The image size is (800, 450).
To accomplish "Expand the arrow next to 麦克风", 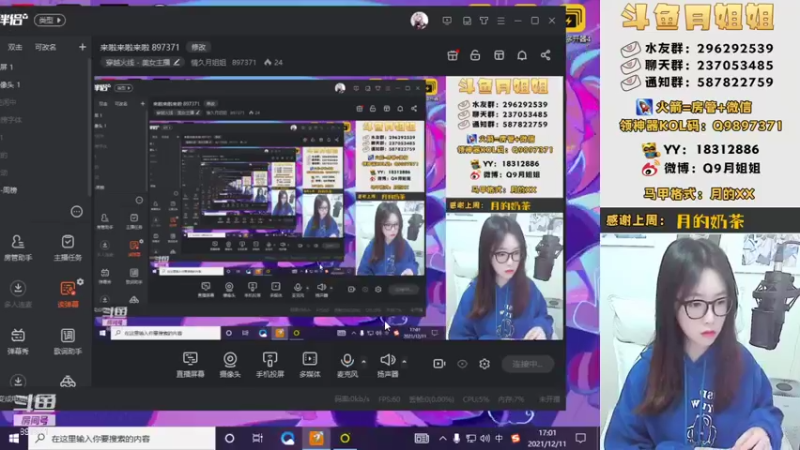I will tap(364, 362).
